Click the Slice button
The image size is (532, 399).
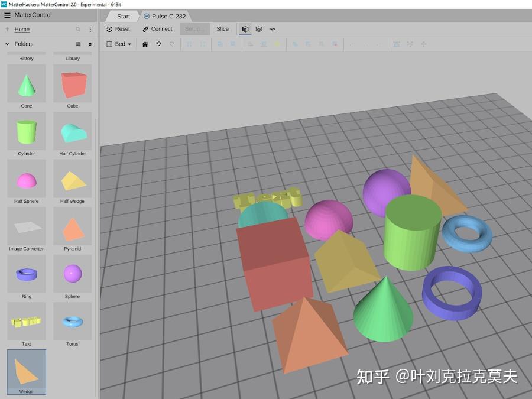[x=223, y=28]
